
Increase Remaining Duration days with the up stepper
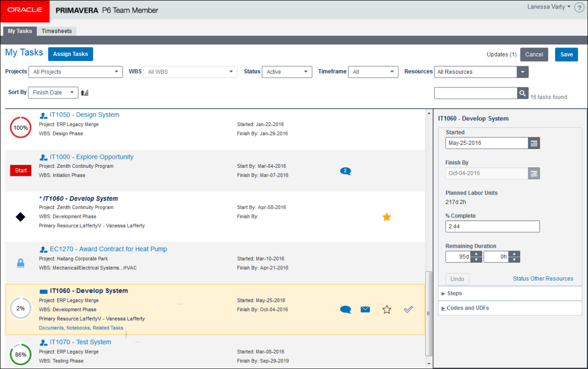[x=476, y=254]
